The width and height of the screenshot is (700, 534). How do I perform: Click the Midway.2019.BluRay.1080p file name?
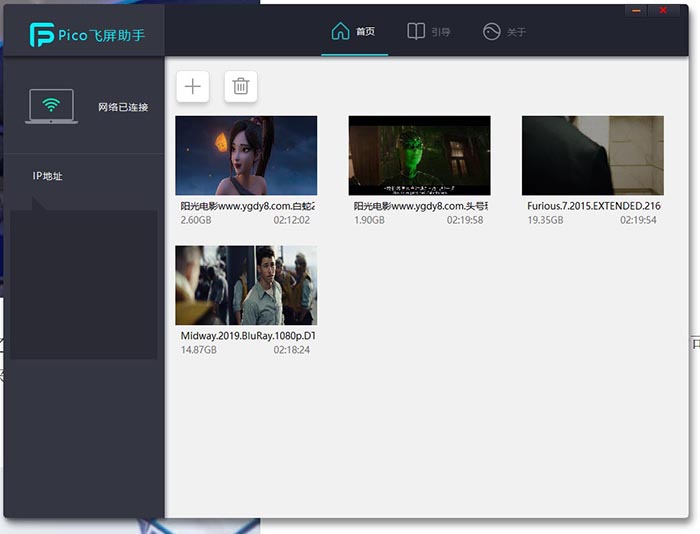(247, 336)
